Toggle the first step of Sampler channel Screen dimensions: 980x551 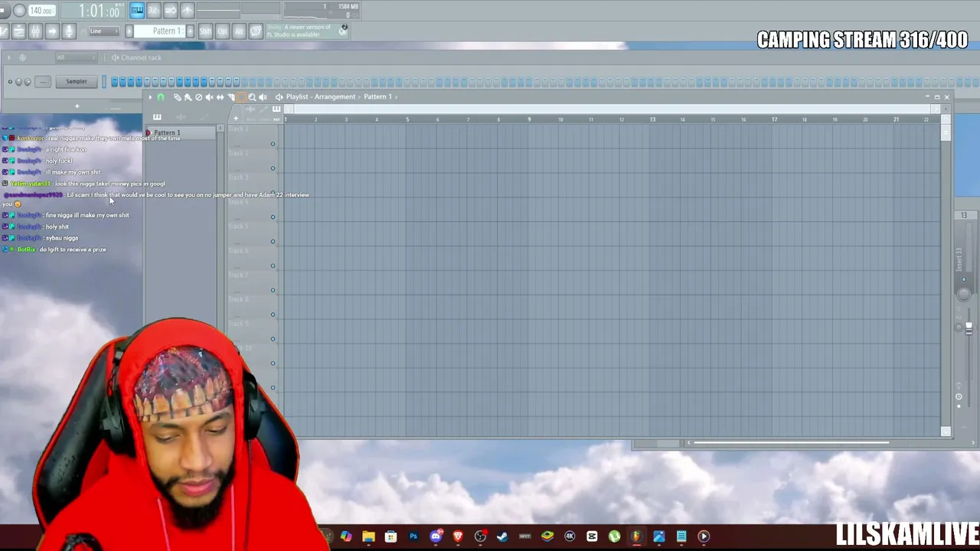click(114, 82)
